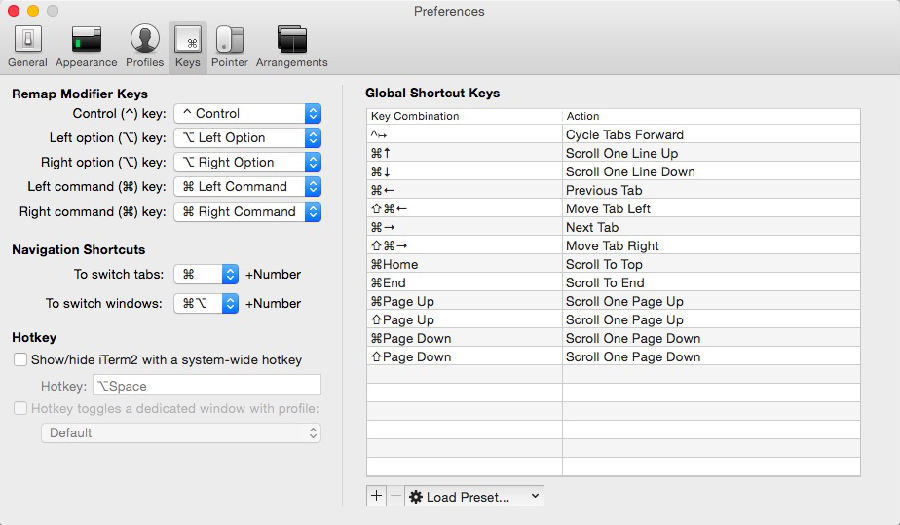Toggle hotkey dedicated window with profile checkbox
This screenshot has height=525, width=900.
(20, 408)
